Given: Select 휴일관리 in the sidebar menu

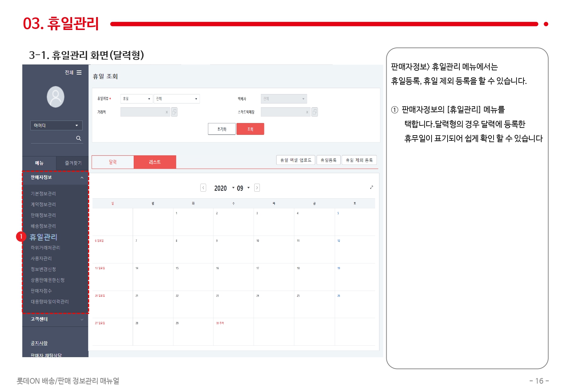Looking at the screenshot, I should point(43,237).
